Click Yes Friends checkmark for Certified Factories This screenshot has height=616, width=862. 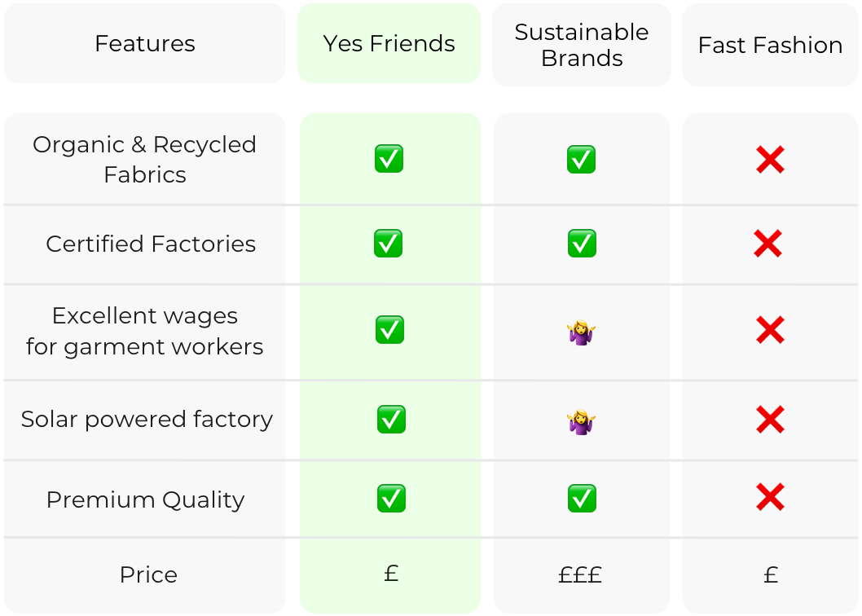click(388, 243)
